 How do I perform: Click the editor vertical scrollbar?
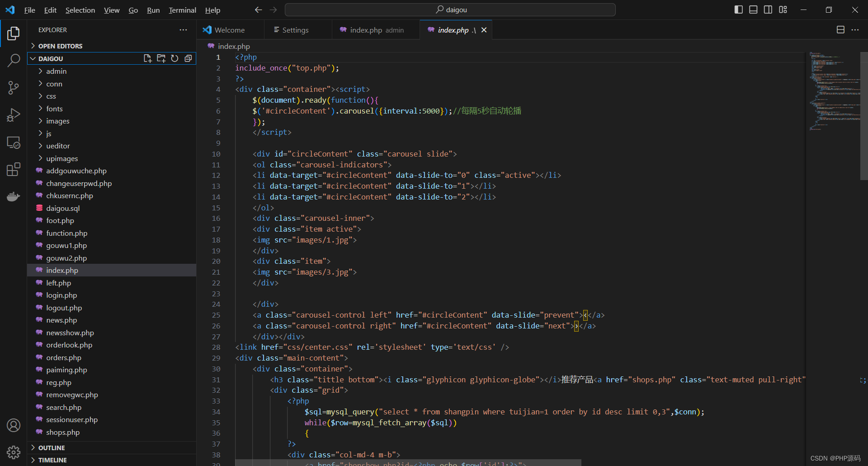coord(864,116)
